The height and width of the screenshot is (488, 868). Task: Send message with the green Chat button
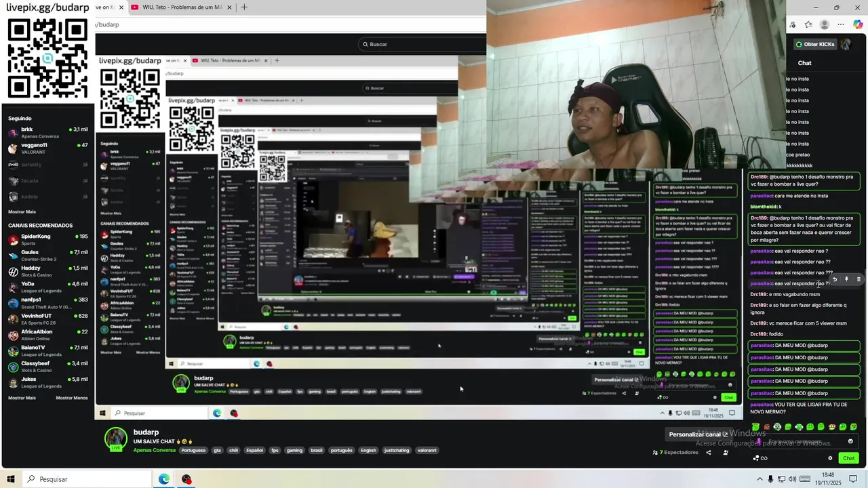[848, 458]
